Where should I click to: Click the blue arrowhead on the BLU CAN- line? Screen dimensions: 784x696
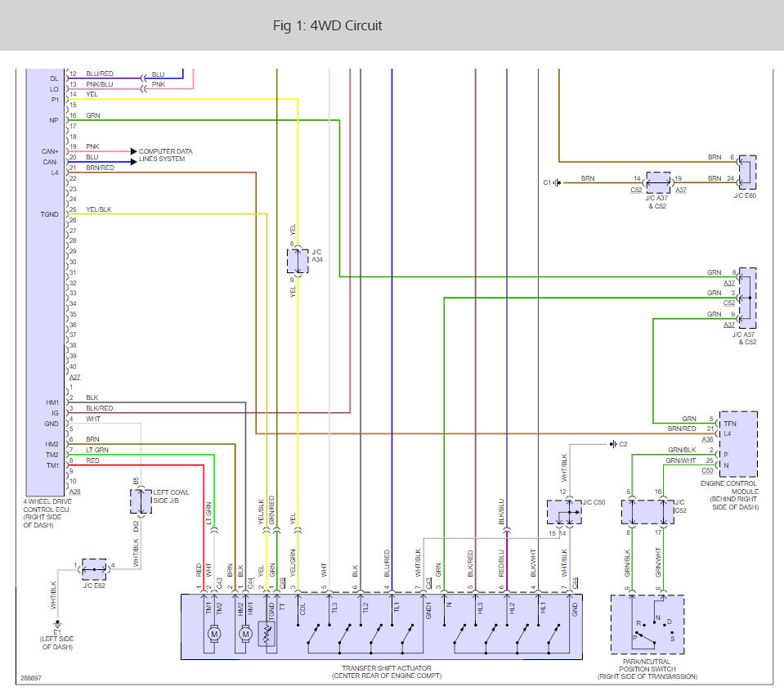point(133,162)
